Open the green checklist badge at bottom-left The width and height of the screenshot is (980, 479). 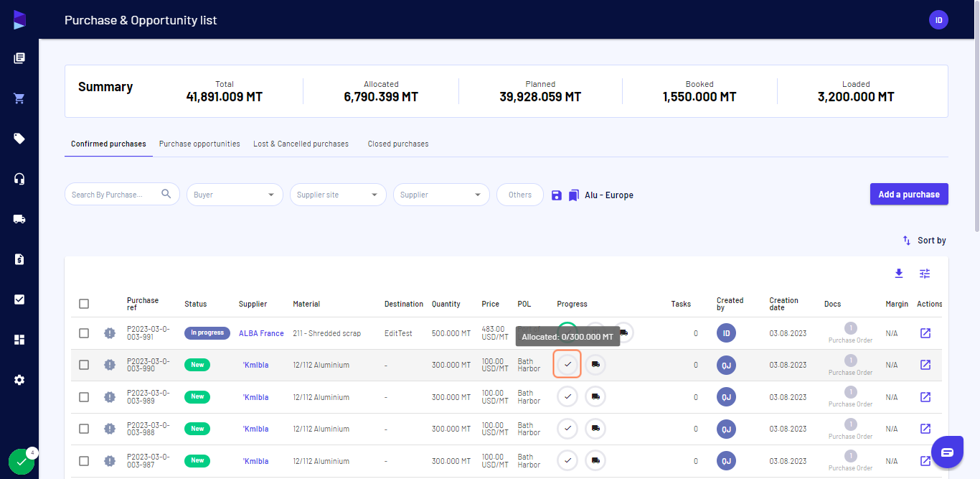coord(22,462)
